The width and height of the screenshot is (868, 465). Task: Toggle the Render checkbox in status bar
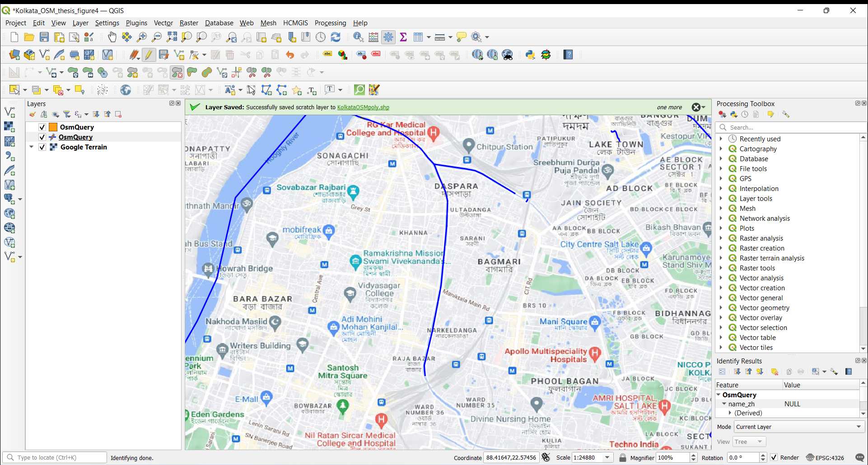tap(774, 457)
